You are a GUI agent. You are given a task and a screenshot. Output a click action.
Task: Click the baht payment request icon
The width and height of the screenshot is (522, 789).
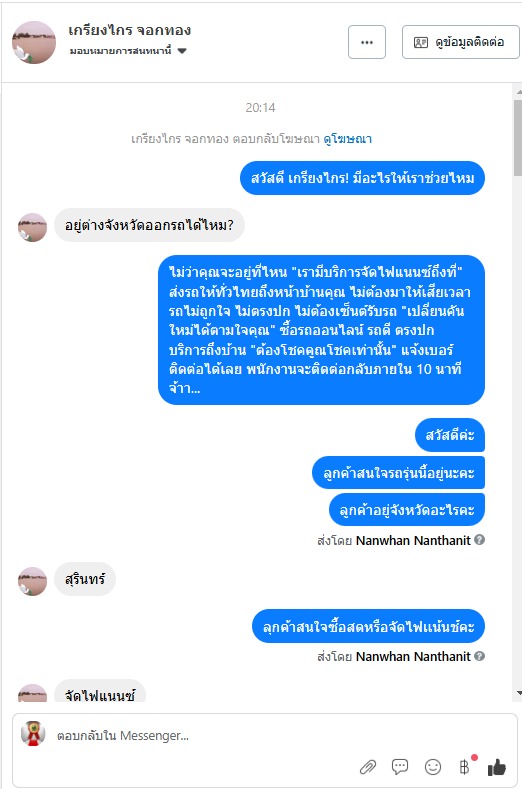pos(465,766)
